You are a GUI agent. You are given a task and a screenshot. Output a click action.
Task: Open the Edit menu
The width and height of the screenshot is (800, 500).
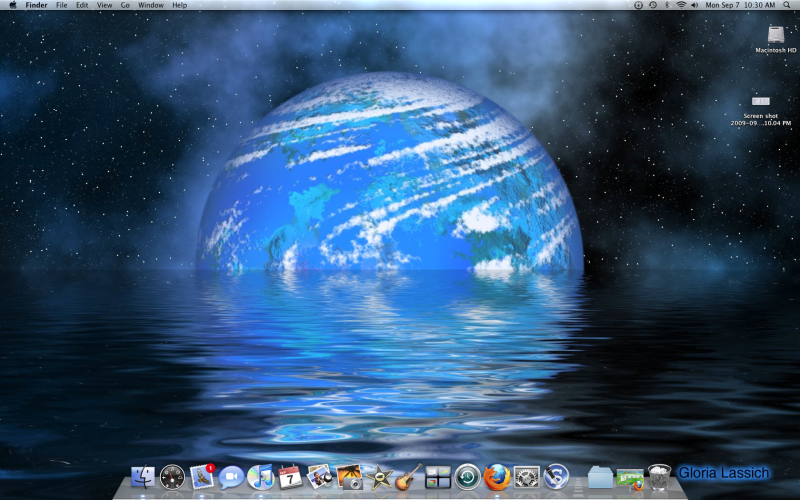click(82, 5)
